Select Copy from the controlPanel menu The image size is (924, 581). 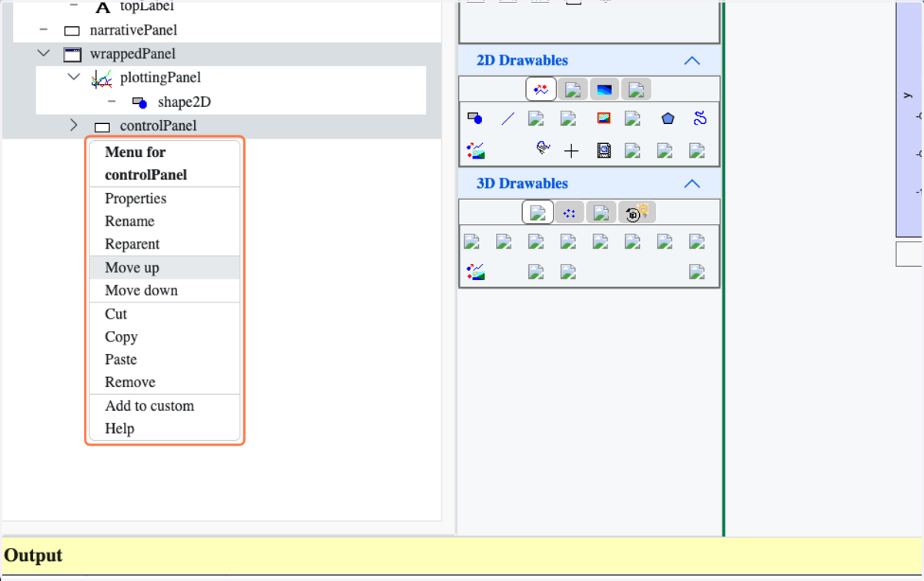pos(165,337)
